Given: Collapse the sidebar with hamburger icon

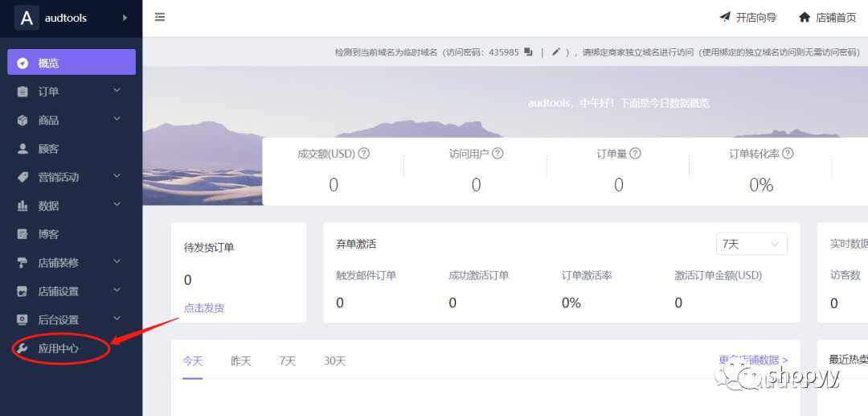Looking at the screenshot, I should click(160, 17).
